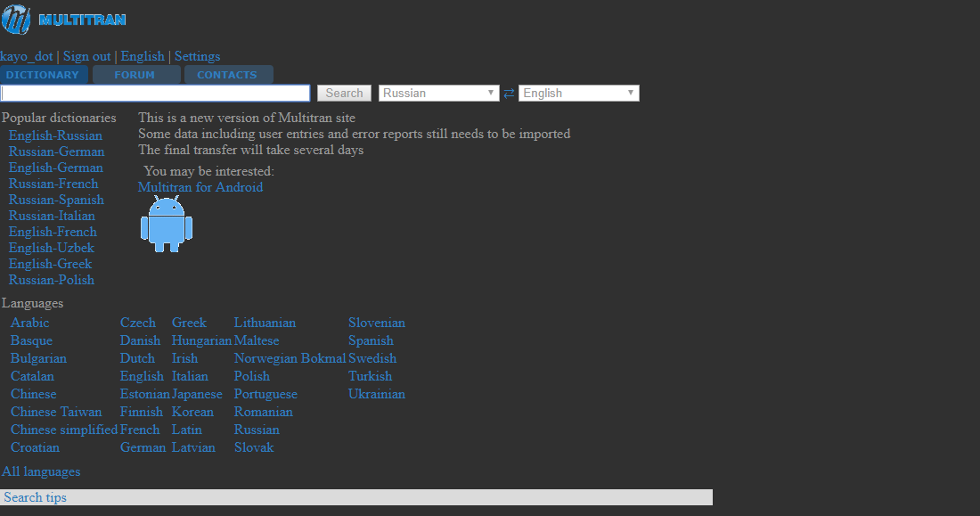Viewport: 980px width, 516px height.
Task: Open the Search tips link
Action: 35,497
